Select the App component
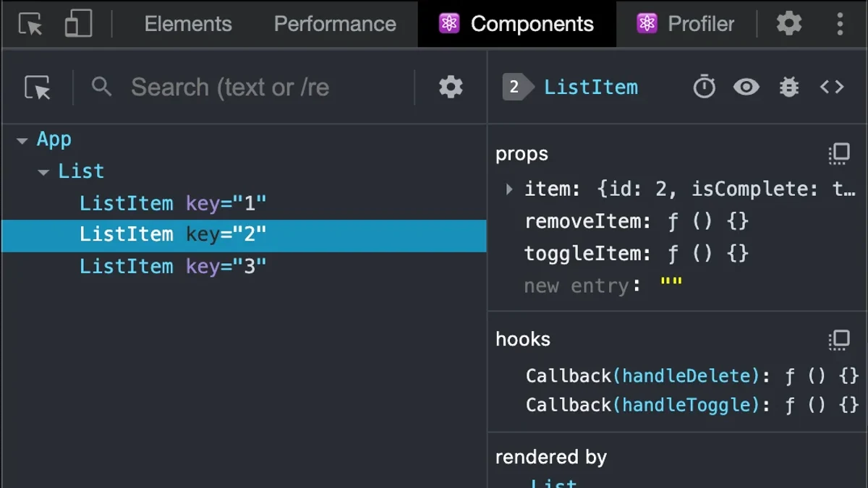Screen dimensions: 868x488 (x=54, y=140)
